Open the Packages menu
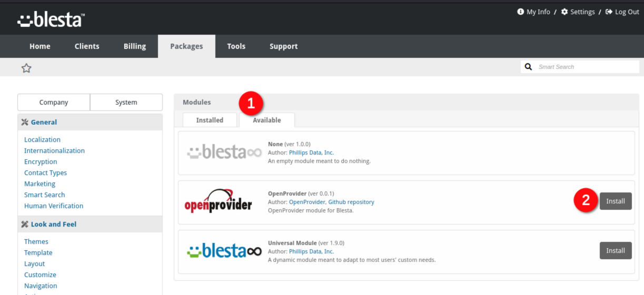Screen dimensions: 644x295 (186, 46)
